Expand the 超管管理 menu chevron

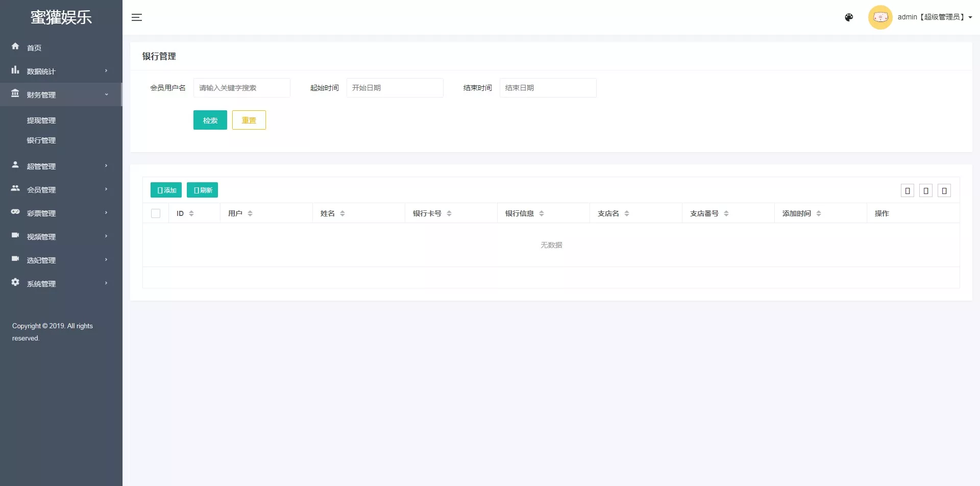point(106,165)
